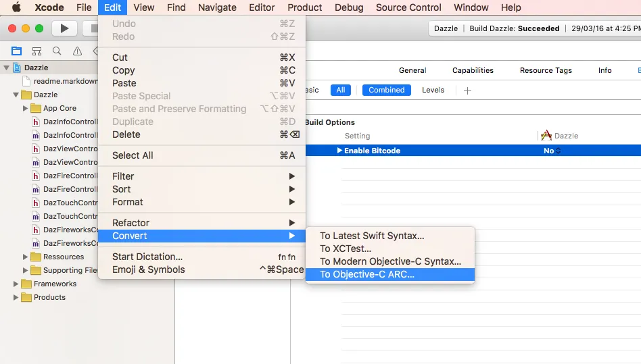This screenshot has width=641, height=364.
Task: Click the Supporting Files folder icon
Action: (36, 270)
